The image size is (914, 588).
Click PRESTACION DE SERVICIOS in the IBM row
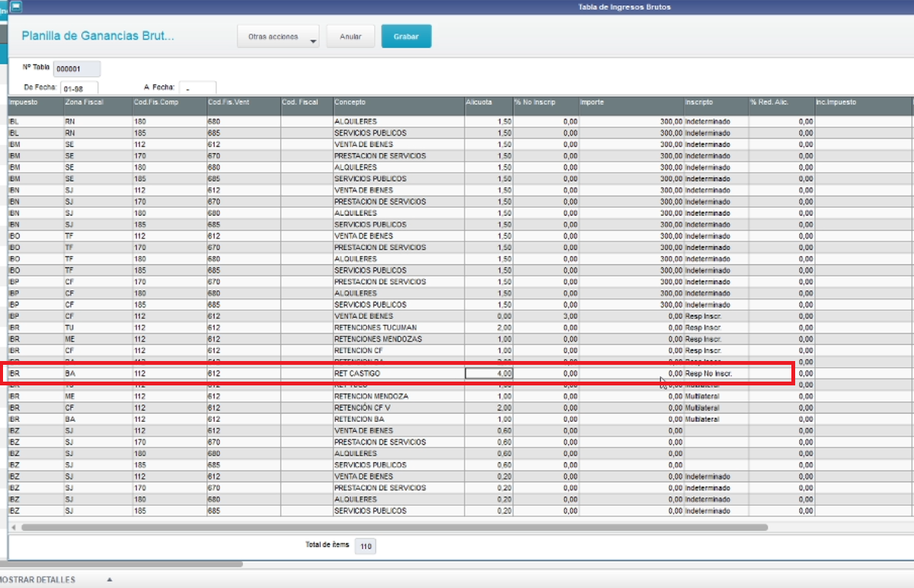(398, 156)
